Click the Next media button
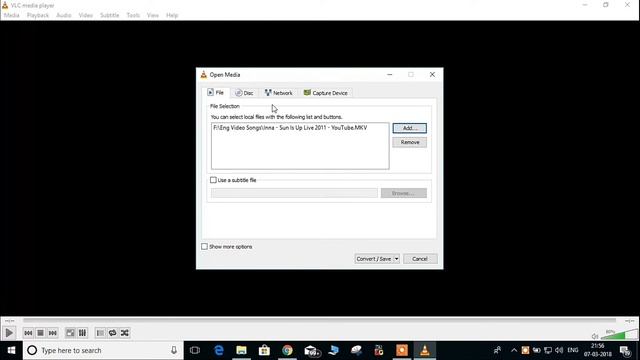The height and width of the screenshot is (360, 640). [53, 333]
